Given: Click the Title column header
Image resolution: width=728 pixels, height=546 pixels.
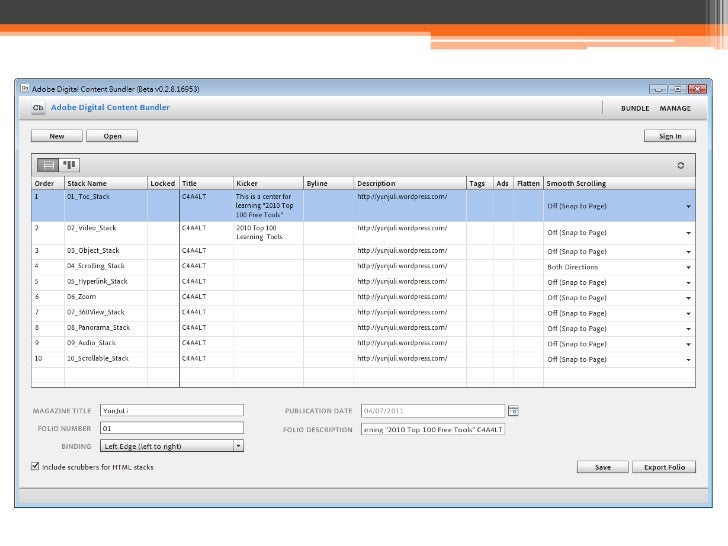Looking at the screenshot, I should (x=206, y=183).
